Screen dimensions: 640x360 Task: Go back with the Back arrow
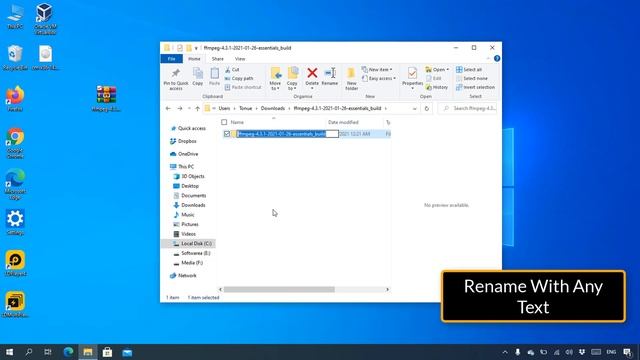click(x=168, y=109)
